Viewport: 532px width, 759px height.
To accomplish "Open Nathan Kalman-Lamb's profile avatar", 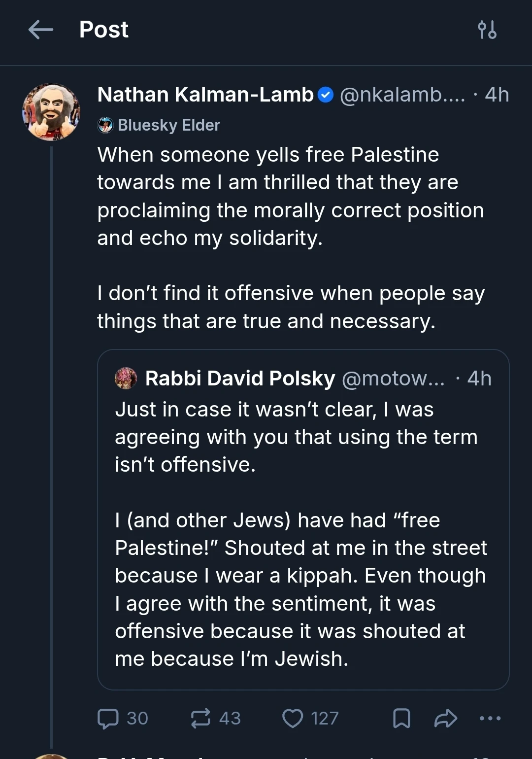I will coord(51,112).
